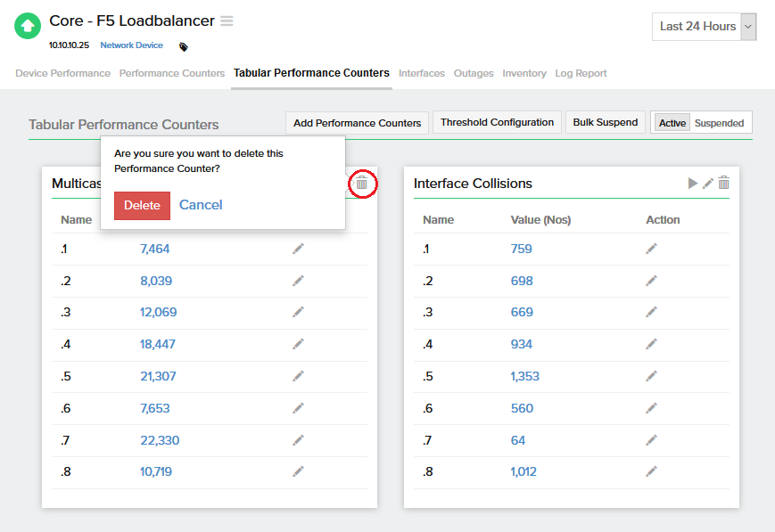Viewport: 775px width, 532px height.
Task: Click the play icon on Interface Collisions
Action: 693,183
